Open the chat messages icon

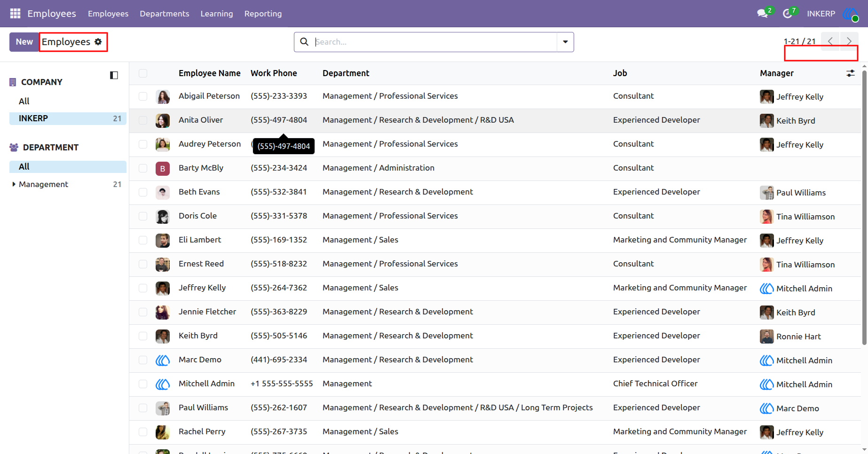coord(762,14)
